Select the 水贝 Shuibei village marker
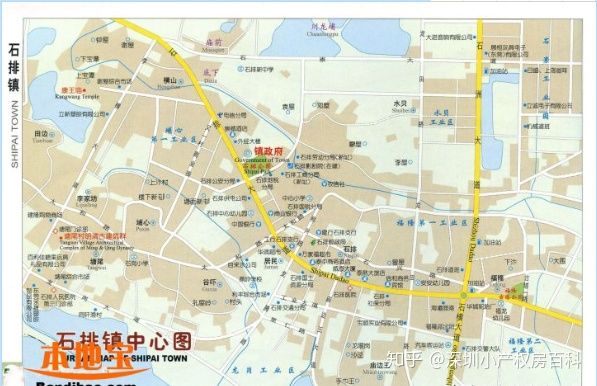 click(x=413, y=110)
